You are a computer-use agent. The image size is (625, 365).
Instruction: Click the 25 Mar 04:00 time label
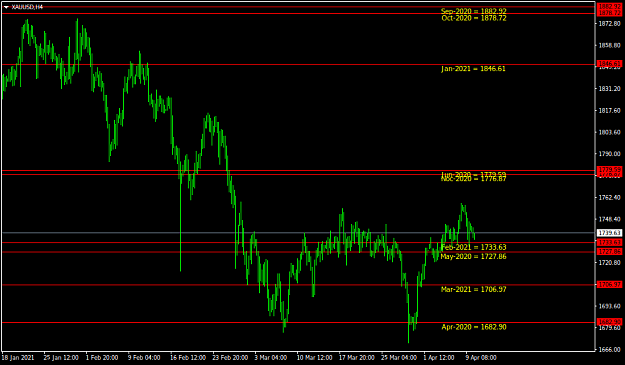399,357
